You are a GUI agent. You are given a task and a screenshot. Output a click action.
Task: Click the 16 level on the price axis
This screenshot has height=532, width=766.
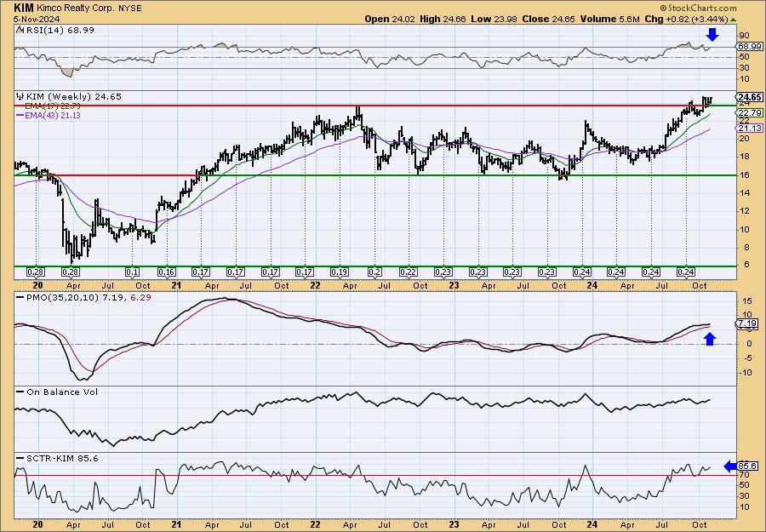pos(744,175)
